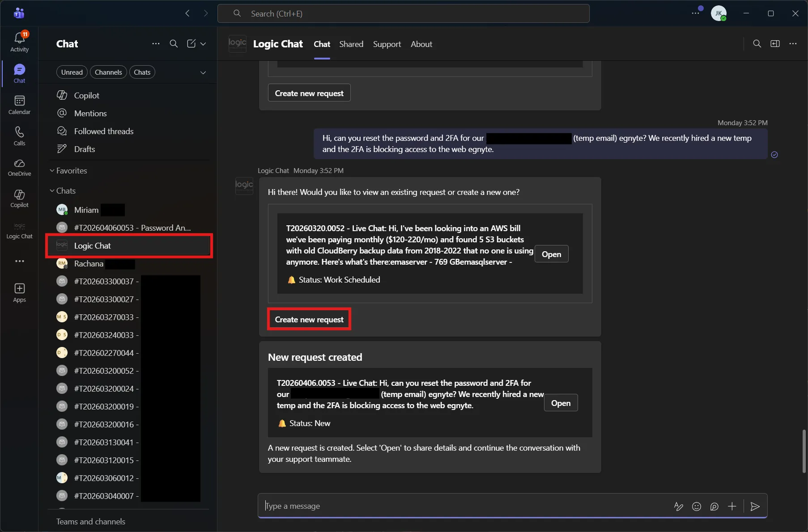
Task: Click the upper Create new request button
Action: (309, 93)
